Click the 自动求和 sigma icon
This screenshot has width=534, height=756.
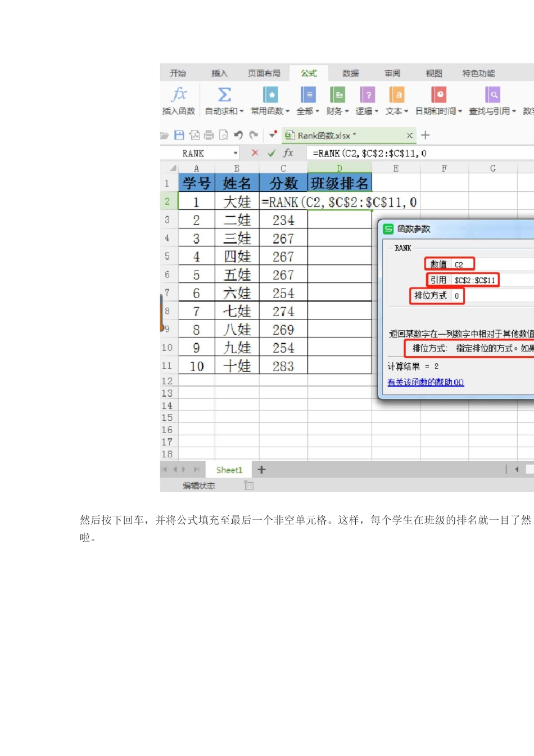tap(224, 94)
